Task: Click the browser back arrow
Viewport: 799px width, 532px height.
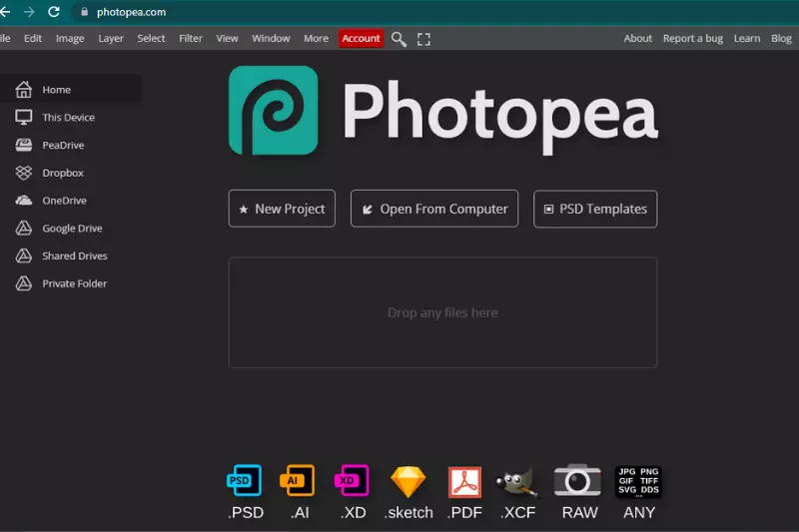Action: click(5, 12)
